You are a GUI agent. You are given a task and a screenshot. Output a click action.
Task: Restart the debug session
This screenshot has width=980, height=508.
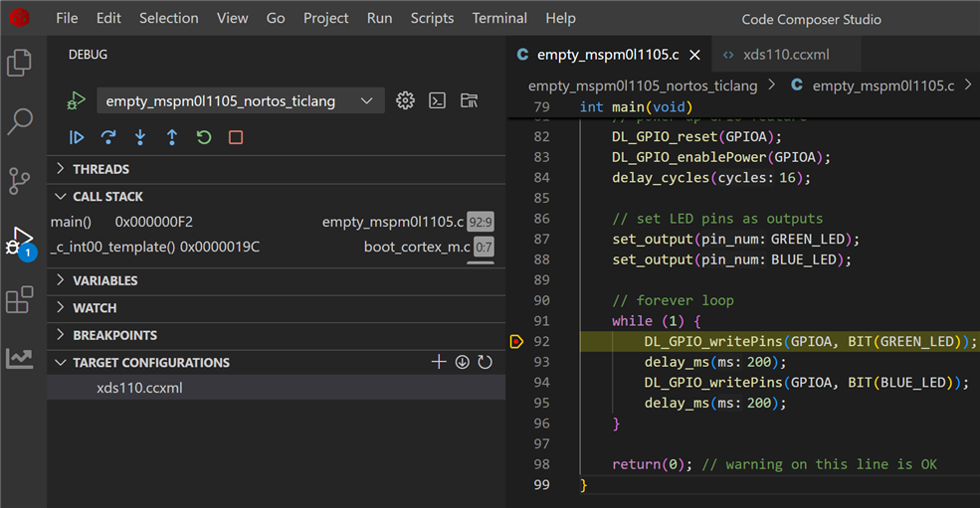[204, 137]
